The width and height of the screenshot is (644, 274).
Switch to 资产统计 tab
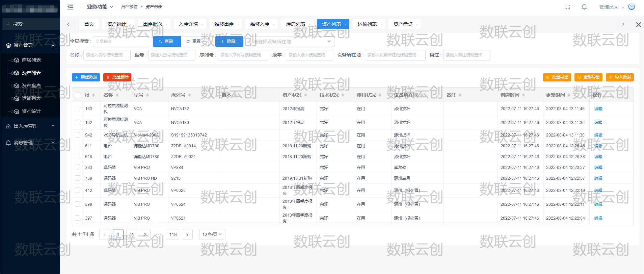click(118, 24)
